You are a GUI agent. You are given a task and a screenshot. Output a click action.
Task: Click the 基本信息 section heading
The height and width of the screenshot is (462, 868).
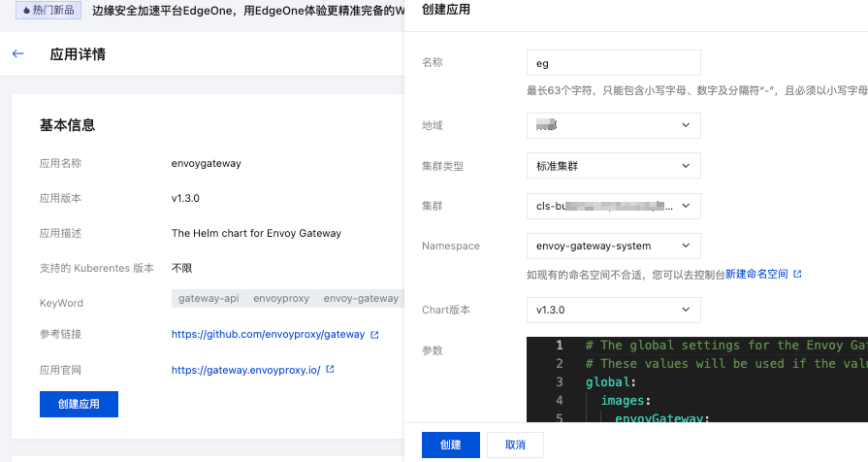point(67,125)
